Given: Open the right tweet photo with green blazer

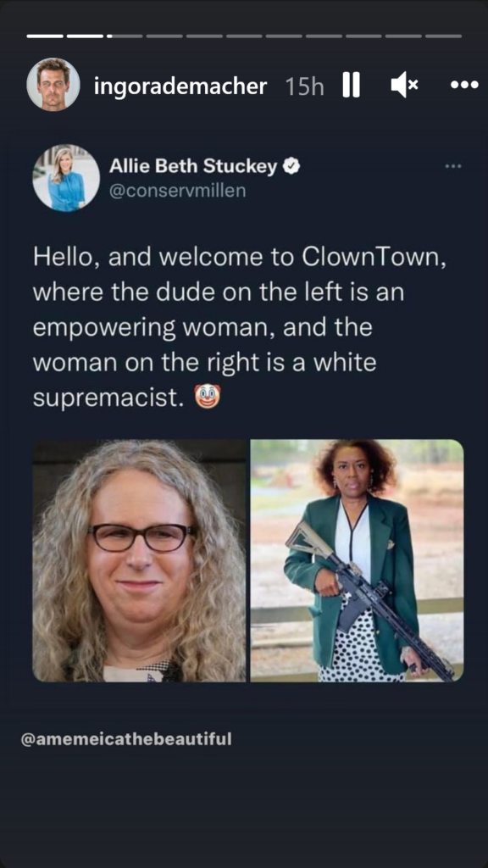Looking at the screenshot, I should click(357, 560).
